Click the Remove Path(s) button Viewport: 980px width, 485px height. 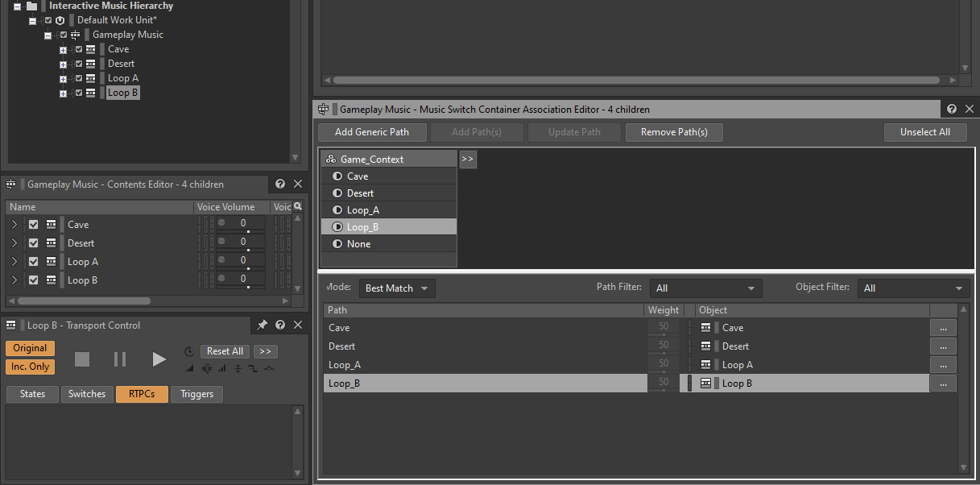(x=674, y=132)
